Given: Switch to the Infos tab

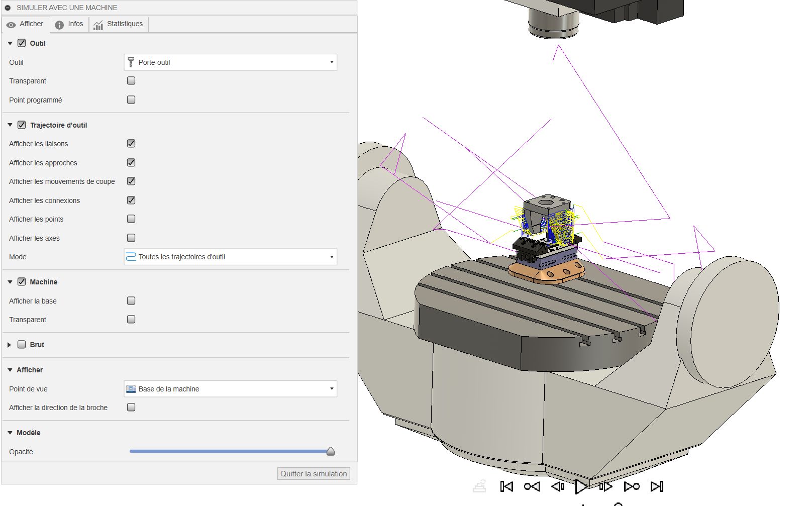Looking at the screenshot, I should click(x=69, y=24).
